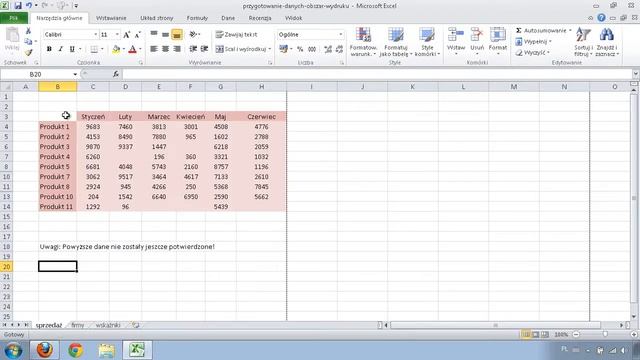Click the Zawijaj tekst button
This screenshot has width=640, height=360.
point(236,35)
